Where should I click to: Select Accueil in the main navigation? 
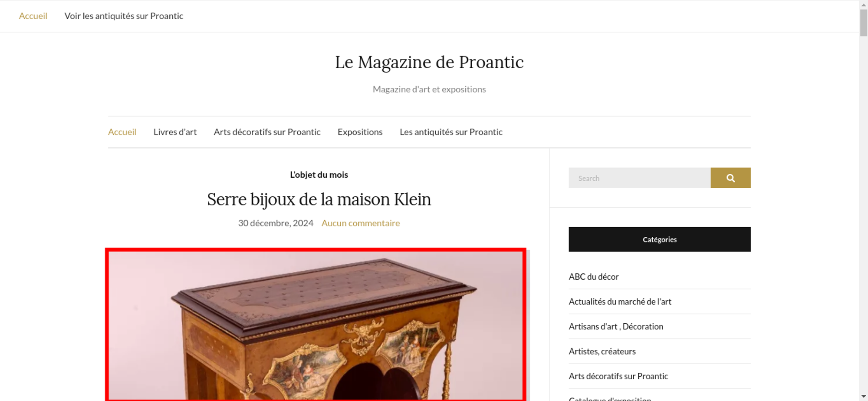(x=122, y=132)
